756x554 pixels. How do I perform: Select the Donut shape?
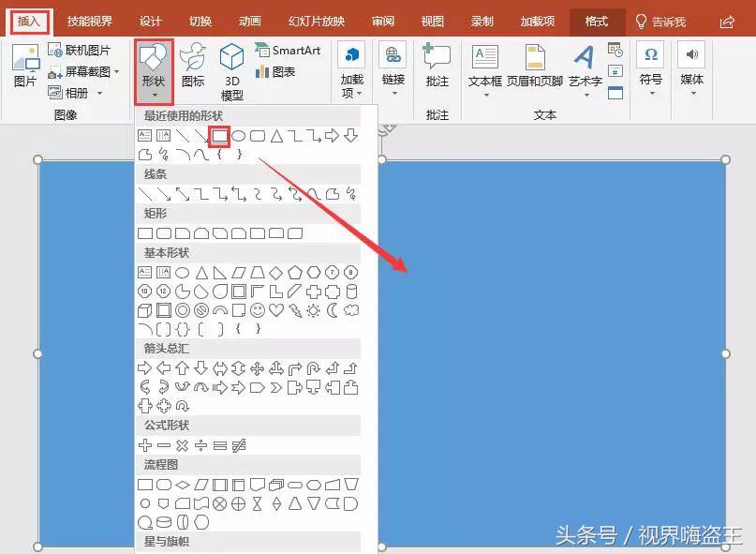(183, 310)
